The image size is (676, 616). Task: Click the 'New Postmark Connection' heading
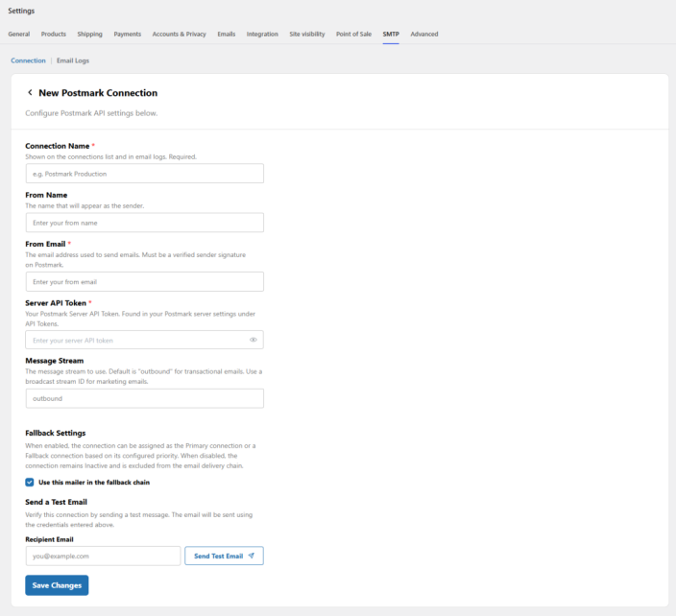(98, 93)
